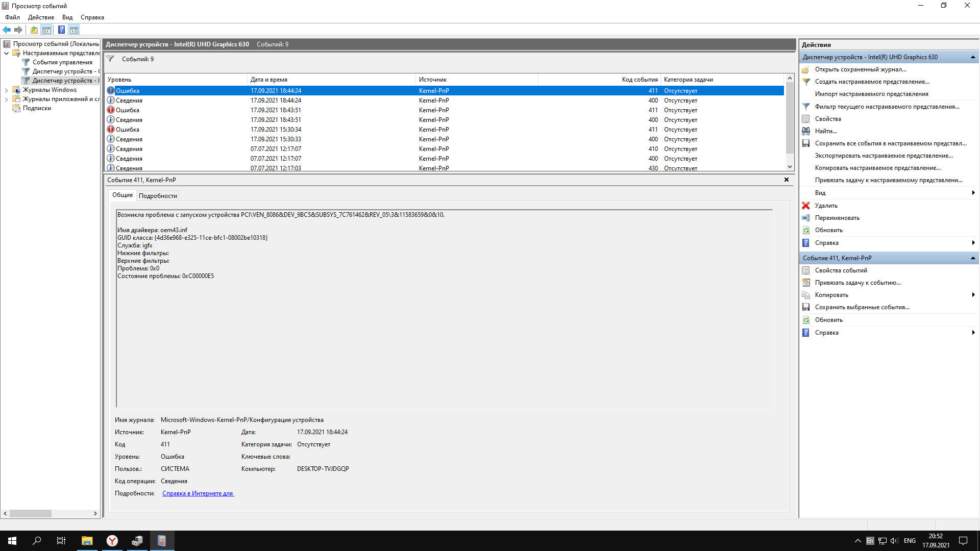980x551 pixels.
Task: Expand the Вид submenu arrow
Action: 973,193
